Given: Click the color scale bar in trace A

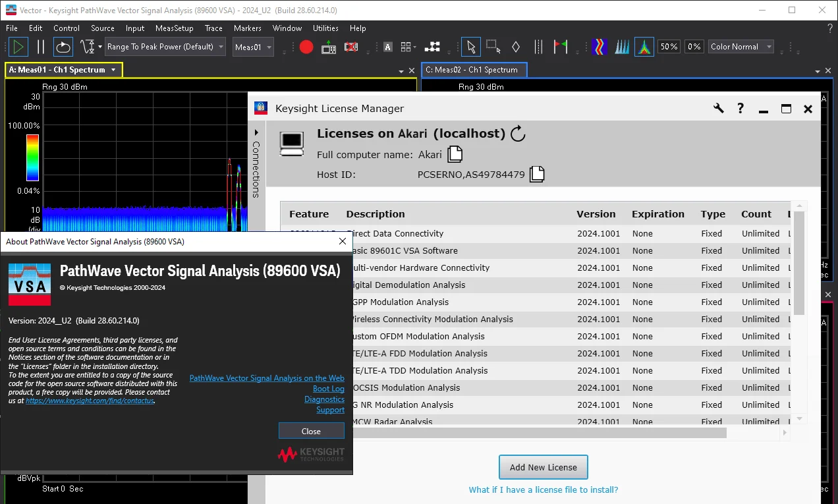Looking at the screenshot, I should coord(32,157).
